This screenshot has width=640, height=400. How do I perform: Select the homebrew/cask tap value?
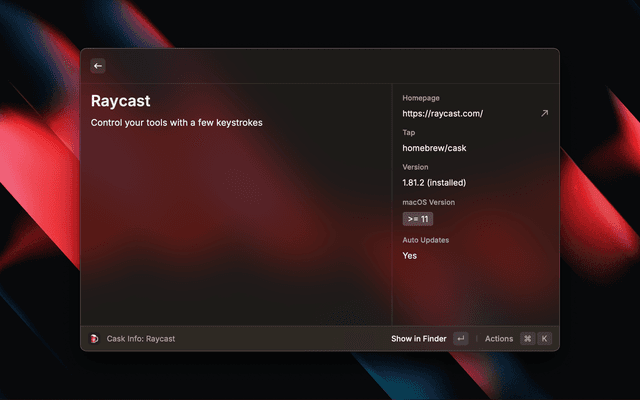434,148
